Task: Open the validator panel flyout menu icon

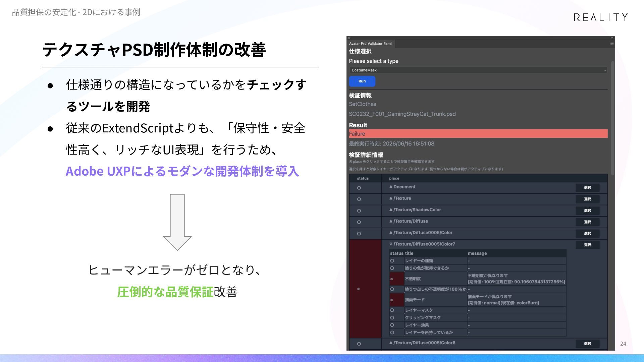Action: click(x=612, y=44)
